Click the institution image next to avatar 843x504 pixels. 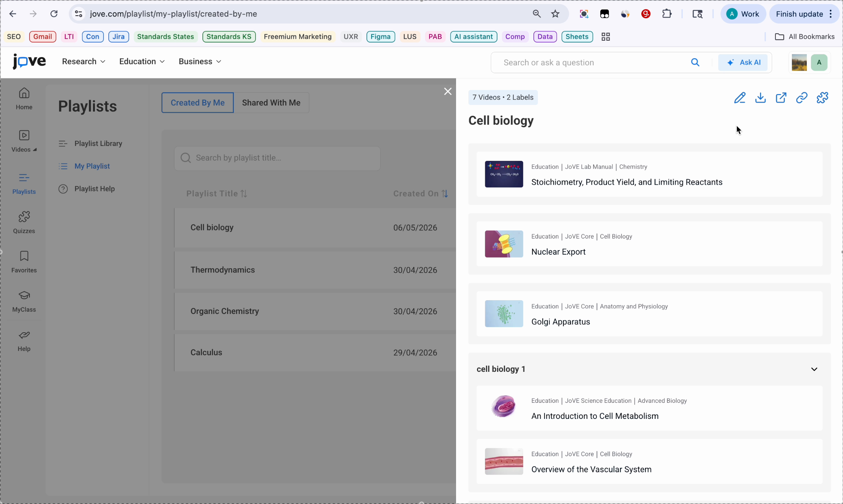tap(799, 62)
